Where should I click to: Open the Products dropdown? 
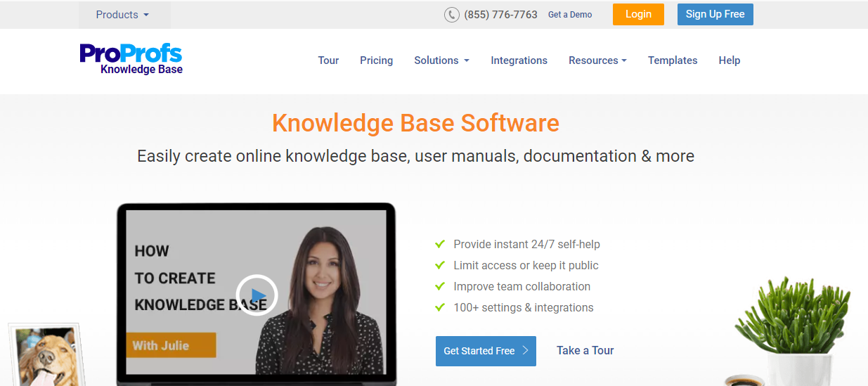123,15
